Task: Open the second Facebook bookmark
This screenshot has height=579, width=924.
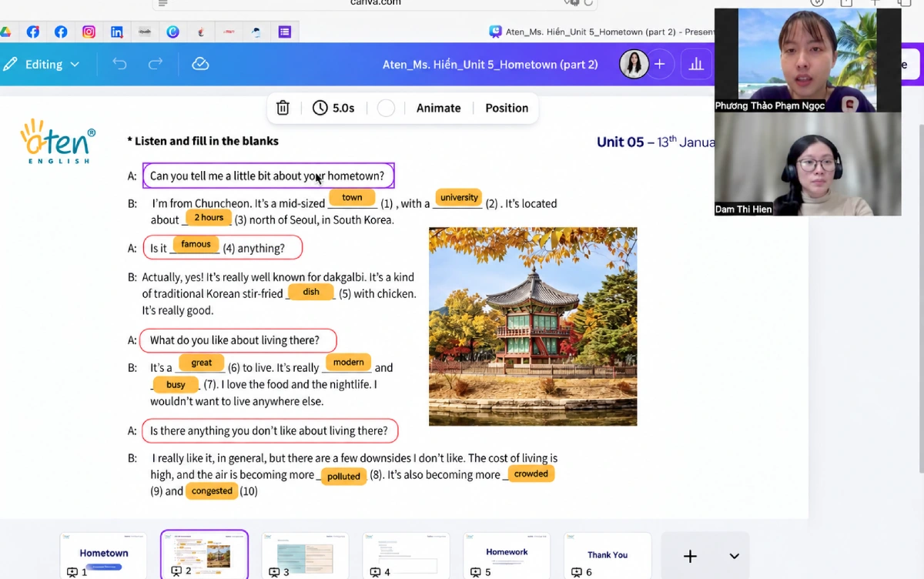Action: click(x=61, y=32)
